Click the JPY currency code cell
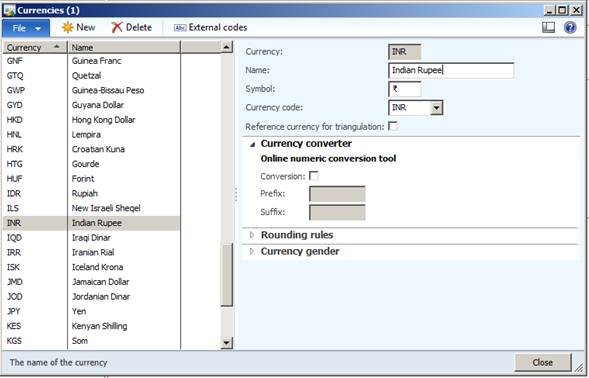This screenshot has height=378, width=589. pyautogui.click(x=35, y=311)
